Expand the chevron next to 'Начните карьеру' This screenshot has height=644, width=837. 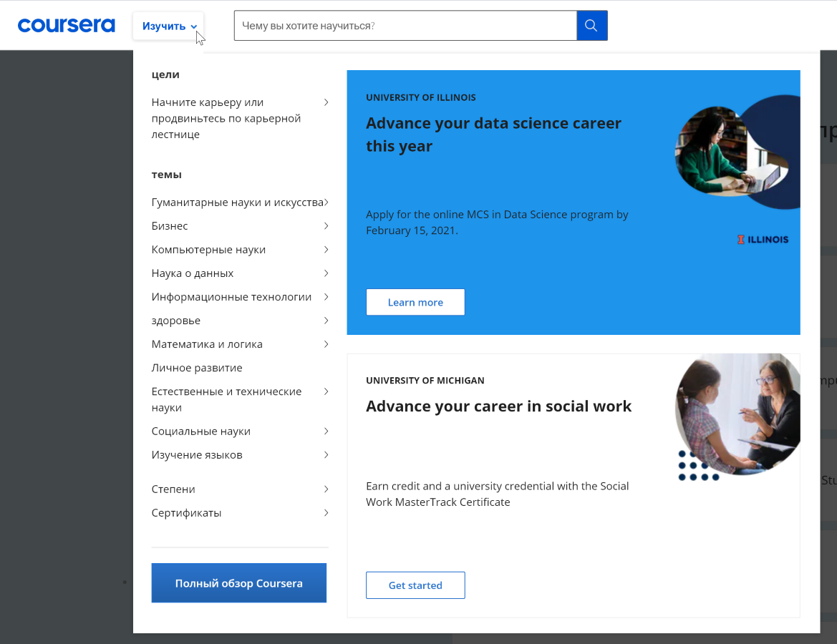(x=326, y=102)
